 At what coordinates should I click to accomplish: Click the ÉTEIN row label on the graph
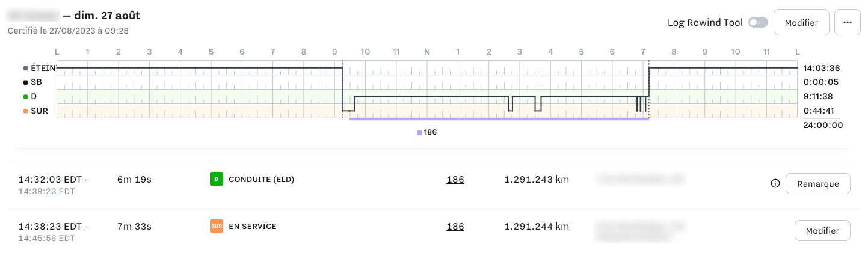42,68
